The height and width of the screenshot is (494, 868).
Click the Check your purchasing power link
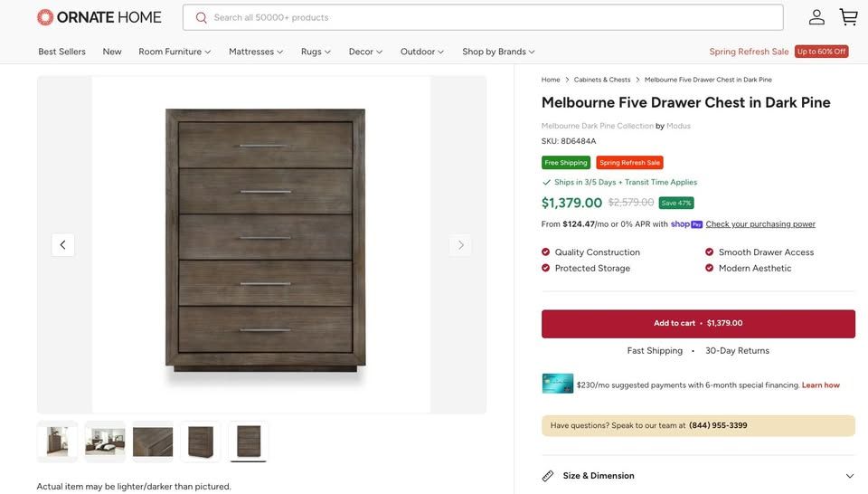pyautogui.click(x=759, y=224)
